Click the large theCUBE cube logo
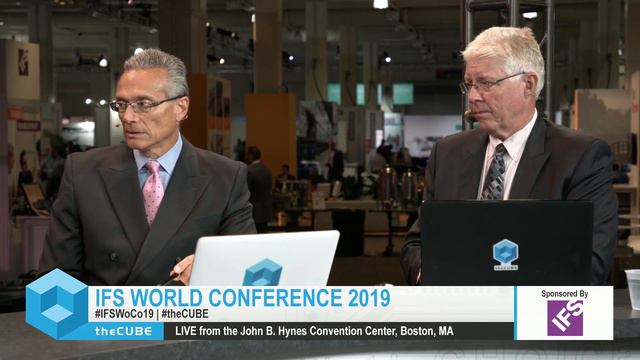The height and width of the screenshot is (360, 640). tap(57, 304)
